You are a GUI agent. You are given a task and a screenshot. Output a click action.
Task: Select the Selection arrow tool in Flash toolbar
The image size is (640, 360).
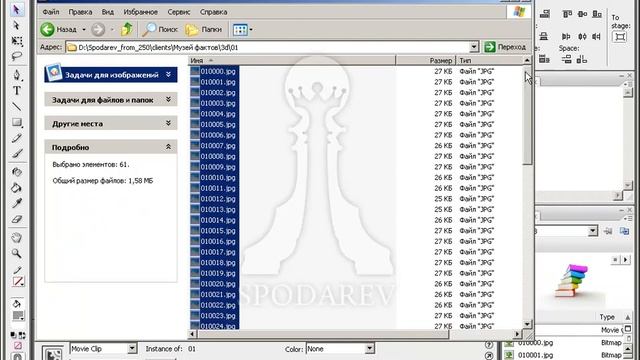click(x=16, y=9)
